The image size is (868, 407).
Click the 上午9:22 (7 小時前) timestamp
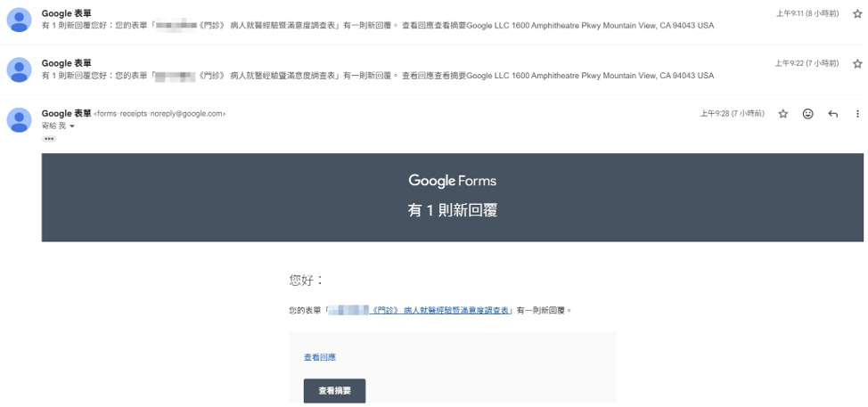[807, 63]
